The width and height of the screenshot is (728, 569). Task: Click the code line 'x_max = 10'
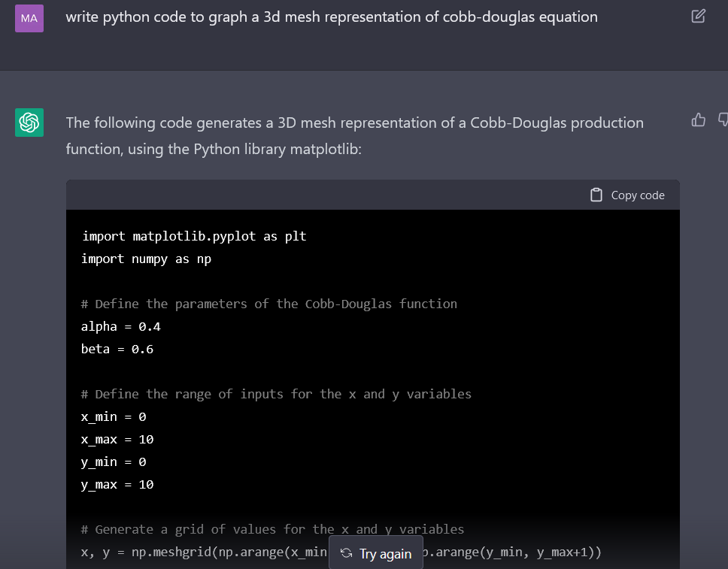click(117, 440)
